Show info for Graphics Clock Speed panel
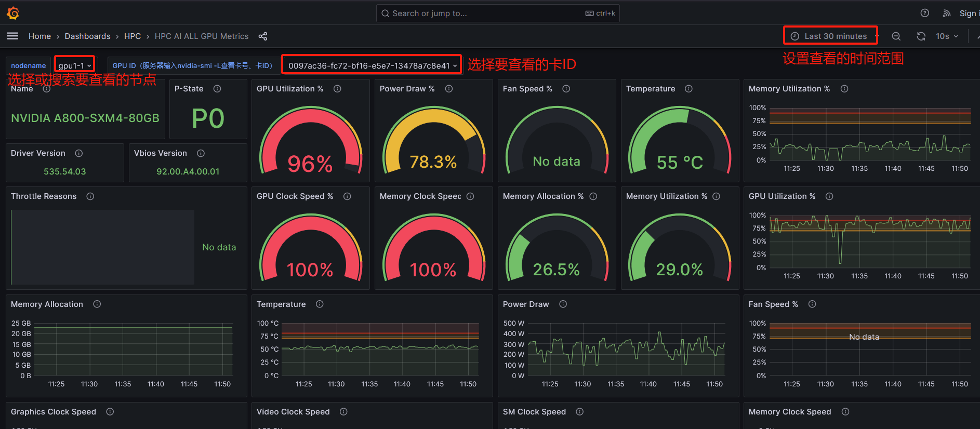Viewport: 980px width, 429px height. tap(110, 412)
